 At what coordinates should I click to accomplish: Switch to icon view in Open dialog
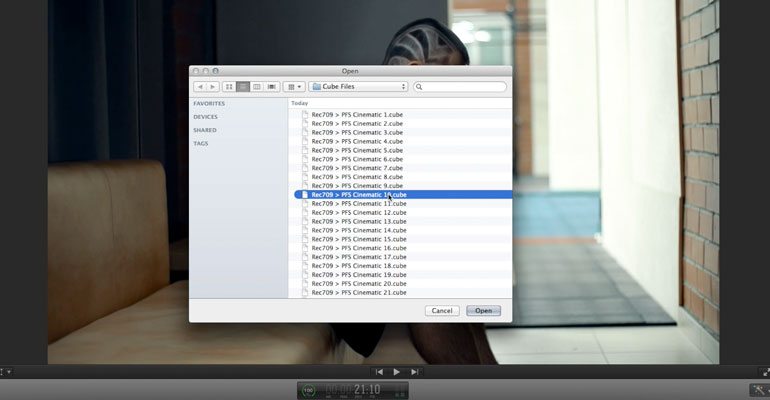click(x=229, y=86)
